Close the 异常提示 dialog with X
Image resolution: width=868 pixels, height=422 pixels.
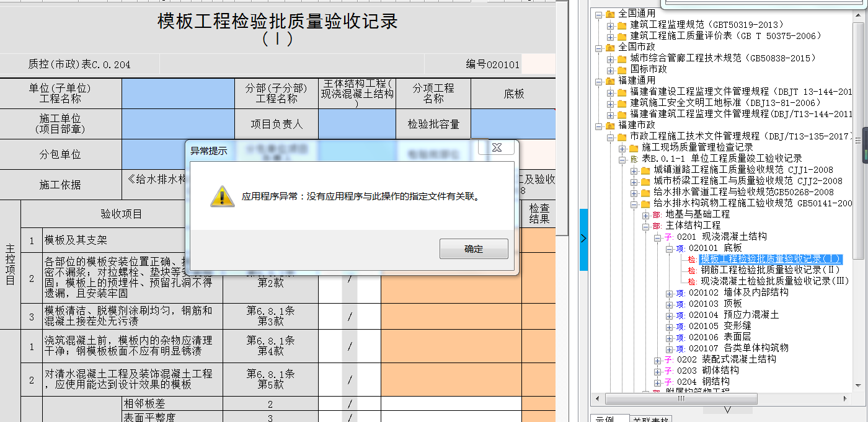coord(496,147)
